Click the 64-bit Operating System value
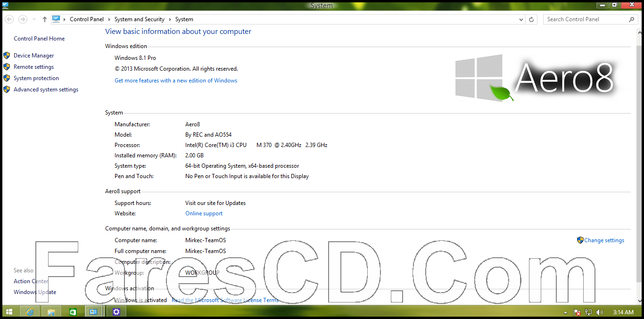Image resolution: width=644 pixels, height=319 pixels. 242,166
